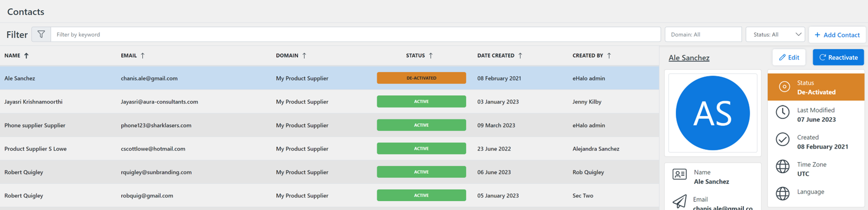Screen dimensions: 868x210
Task: Select Robert Quigley rquigley@sunbranding.com row
Action: 329,172
